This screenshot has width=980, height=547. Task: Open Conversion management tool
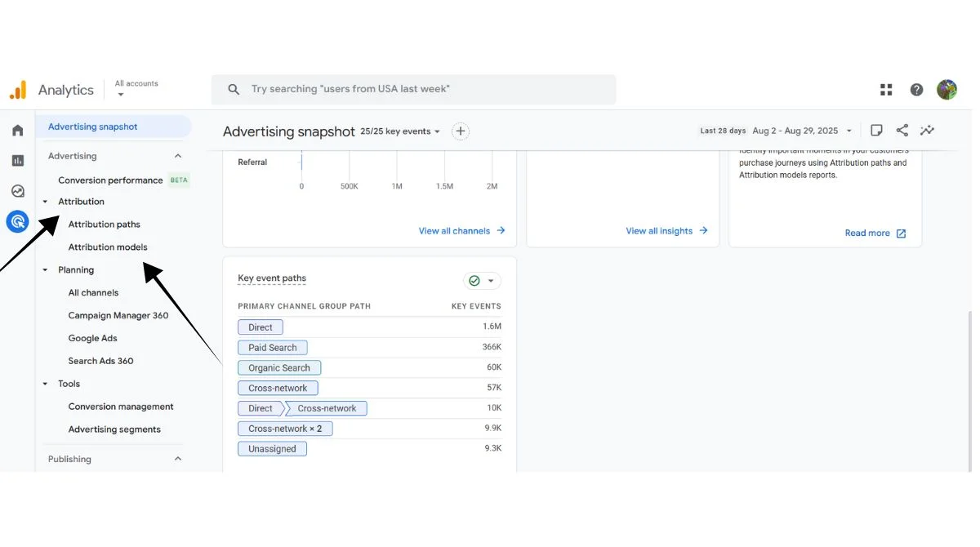(x=121, y=407)
